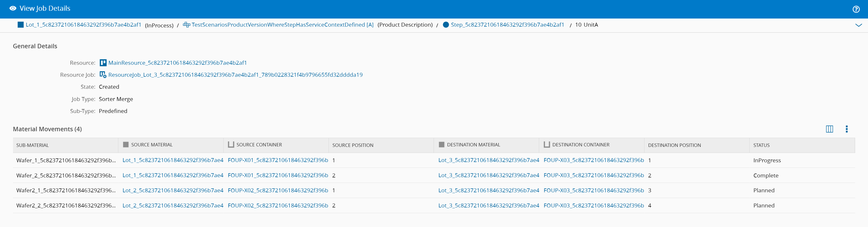Click the blue Step circle icon
The width and height of the screenshot is (868, 227).
coord(446,25)
